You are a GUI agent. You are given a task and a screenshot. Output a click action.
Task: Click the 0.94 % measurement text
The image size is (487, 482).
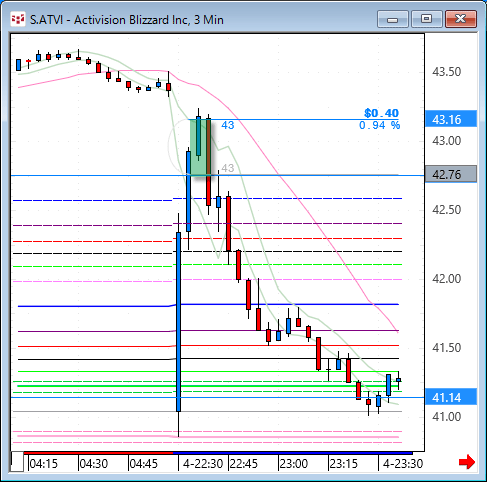(379, 125)
